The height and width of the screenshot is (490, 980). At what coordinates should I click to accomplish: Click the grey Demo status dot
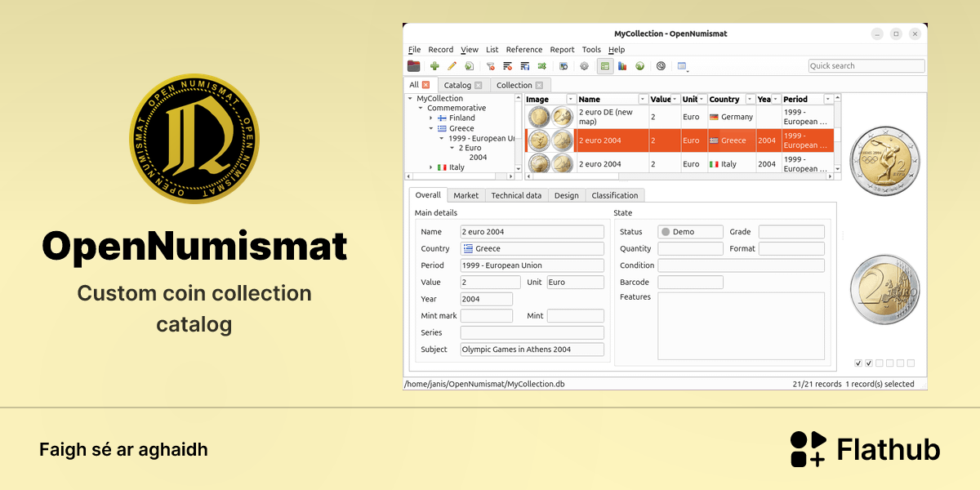pyautogui.click(x=666, y=232)
